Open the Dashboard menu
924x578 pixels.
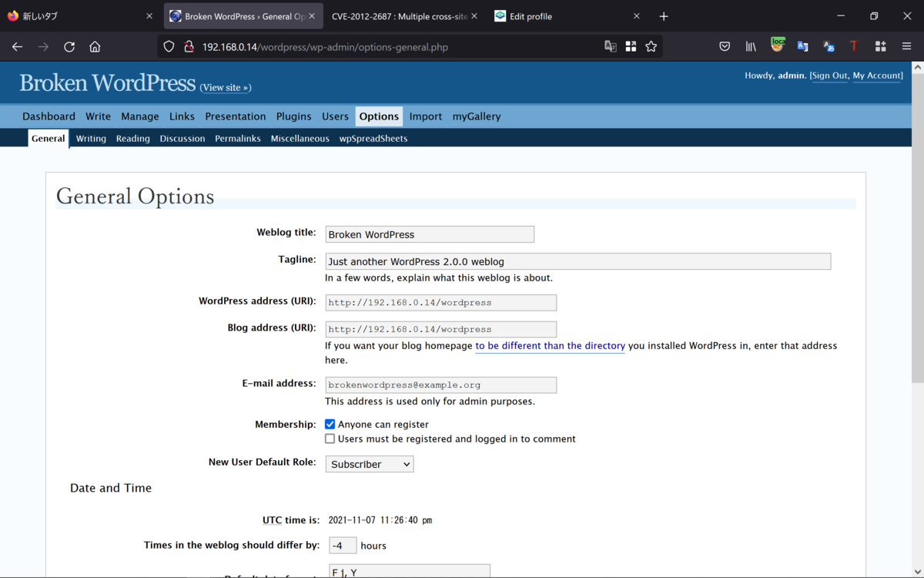(x=49, y=116)
